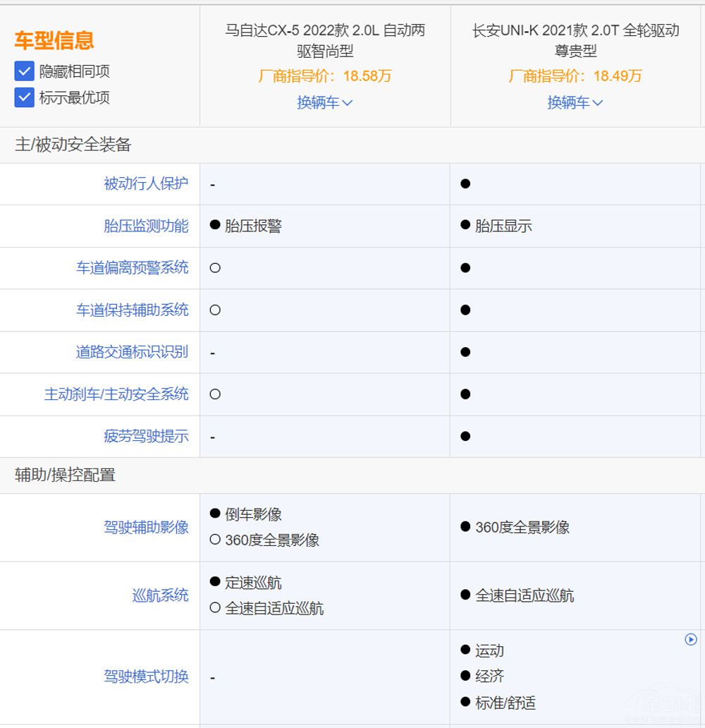This screenshot has height=728, width=705.
Task: Open the 胎压监测功能 link
Action: pos(146,226)
